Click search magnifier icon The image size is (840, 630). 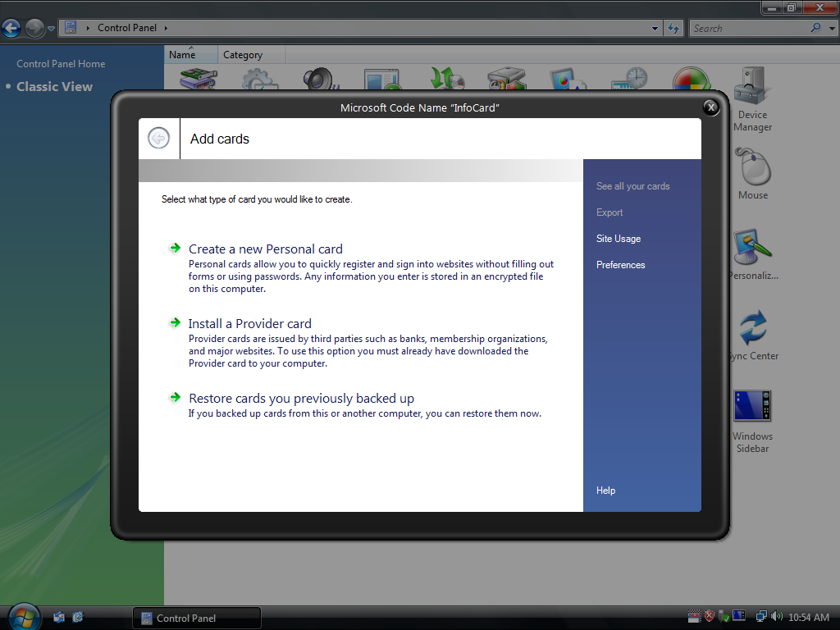click(x=816, y=28)
